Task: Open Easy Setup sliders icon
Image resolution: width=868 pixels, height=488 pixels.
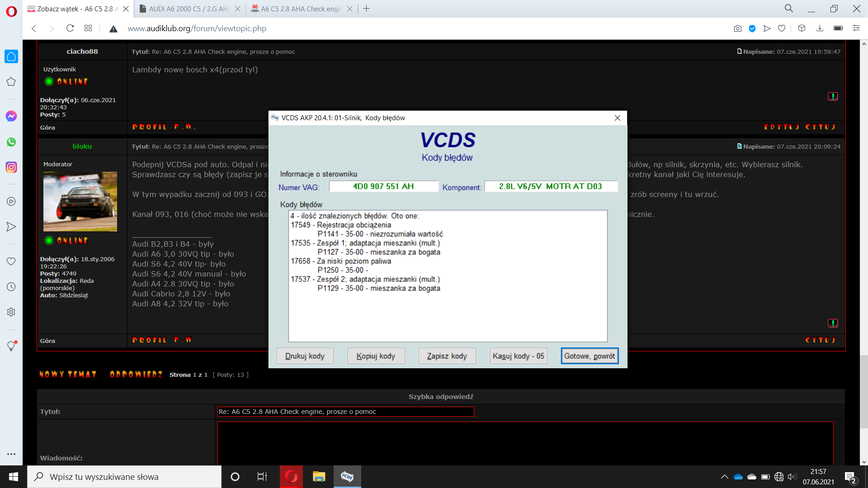Action: point(856,28)
